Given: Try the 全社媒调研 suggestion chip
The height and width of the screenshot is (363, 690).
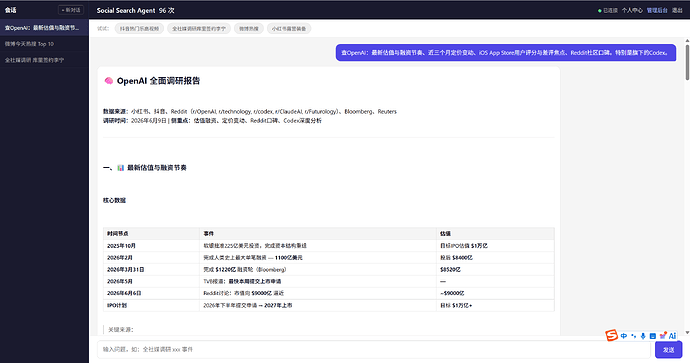Looking at the screenshot, I should tap(199, 29).
